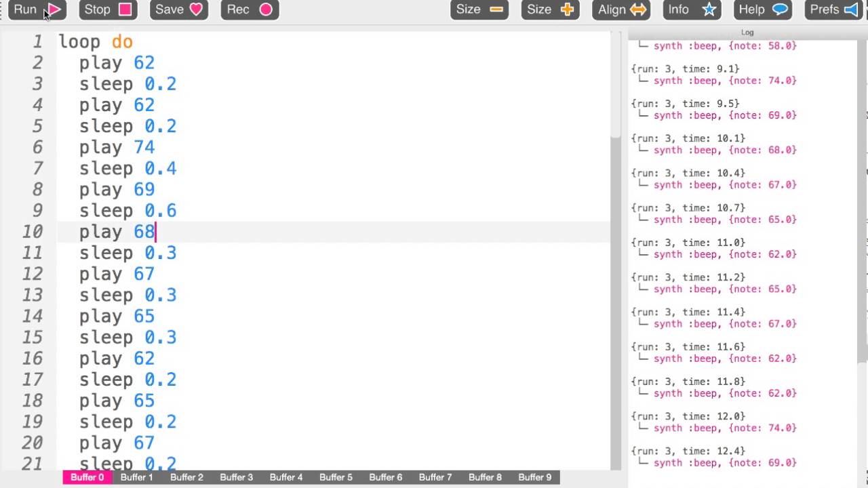Click line number 15 in the gutter
Viewport: 868px width, 488px height.
(33, 337)
